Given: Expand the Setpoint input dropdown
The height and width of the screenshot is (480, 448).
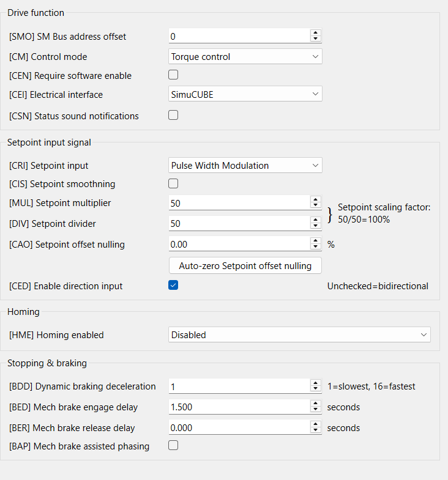Looking at the screenshot, I should tap(245, 165).
